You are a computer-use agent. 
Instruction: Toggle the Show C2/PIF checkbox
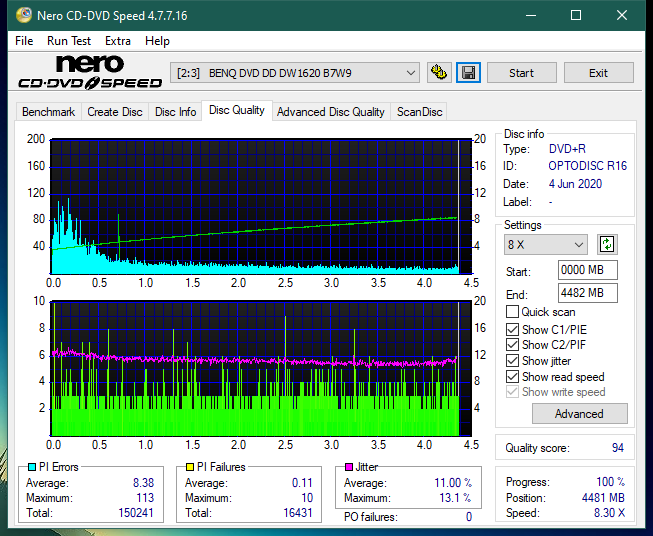coord(512,345)
